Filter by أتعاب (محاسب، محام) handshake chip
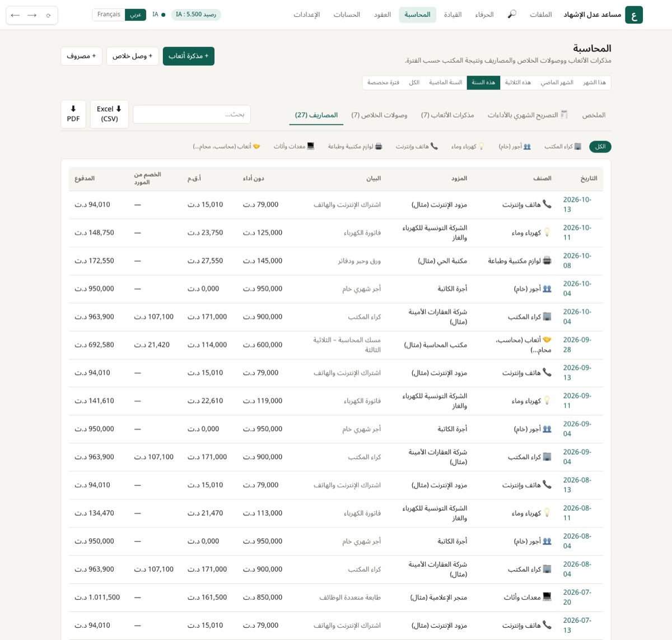Screen dimensions: 672x640 pyautogui.click(x=226, y=146)
